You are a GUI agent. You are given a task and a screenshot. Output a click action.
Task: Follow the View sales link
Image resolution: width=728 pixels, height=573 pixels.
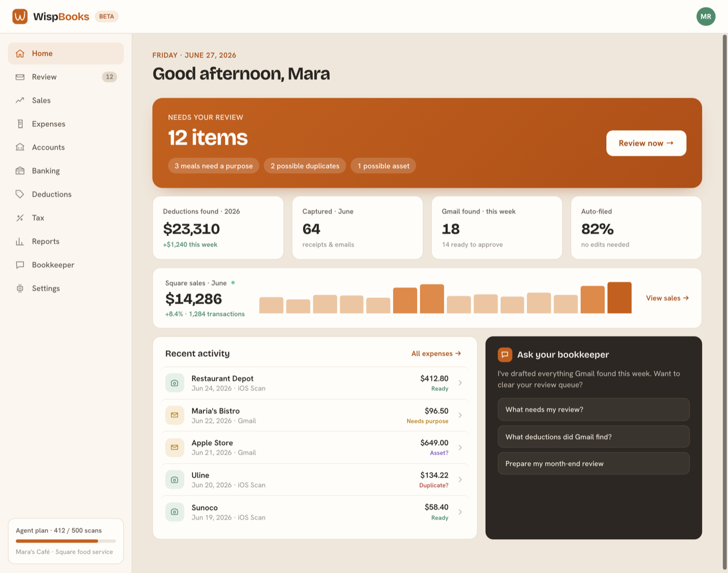click(x=668, y=298)
